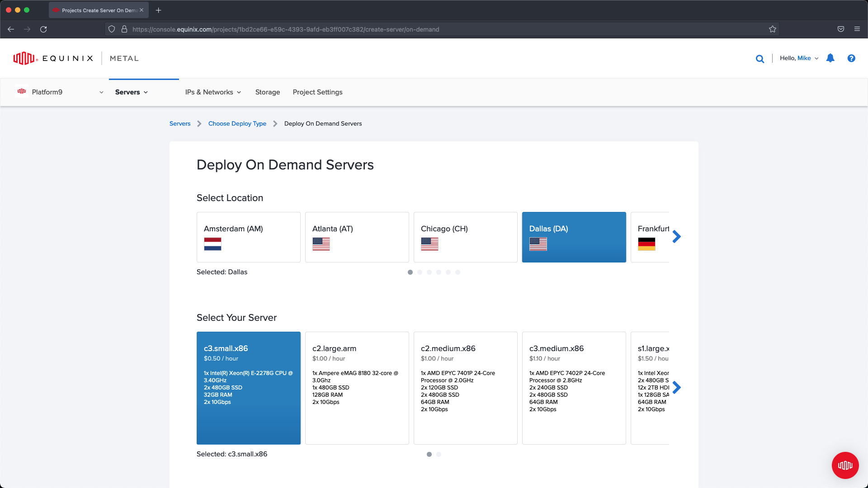This screenshot has width=868, height=488.
Task: Click the German flag in Frankfurt card
Action: click(x=646, y=244)
